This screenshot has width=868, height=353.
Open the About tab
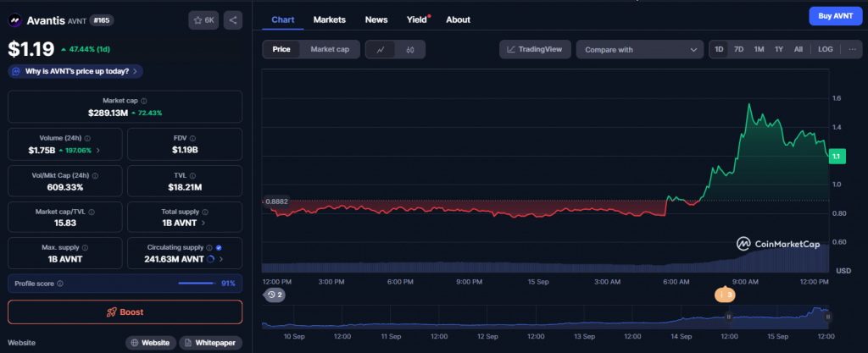tap(459, 19)
